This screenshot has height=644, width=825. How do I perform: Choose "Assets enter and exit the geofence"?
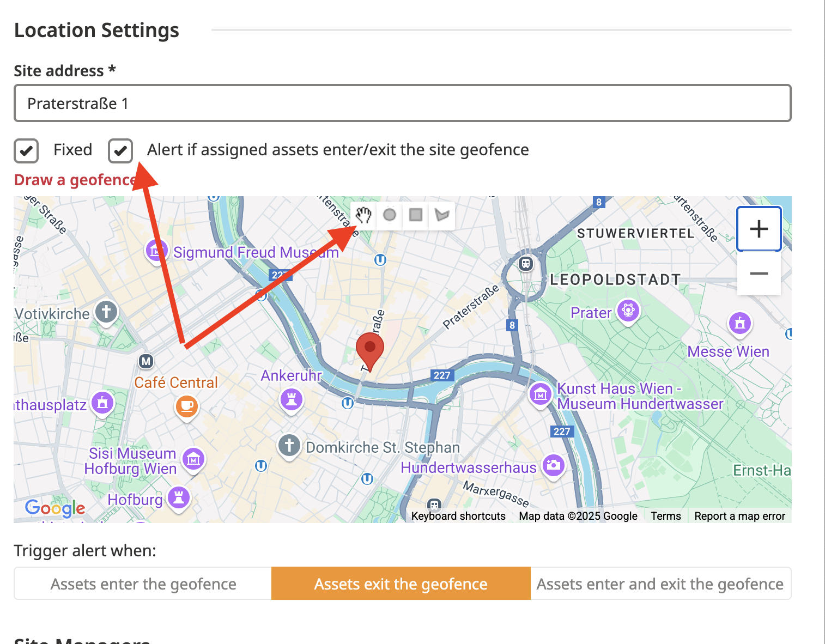(660, 584)
